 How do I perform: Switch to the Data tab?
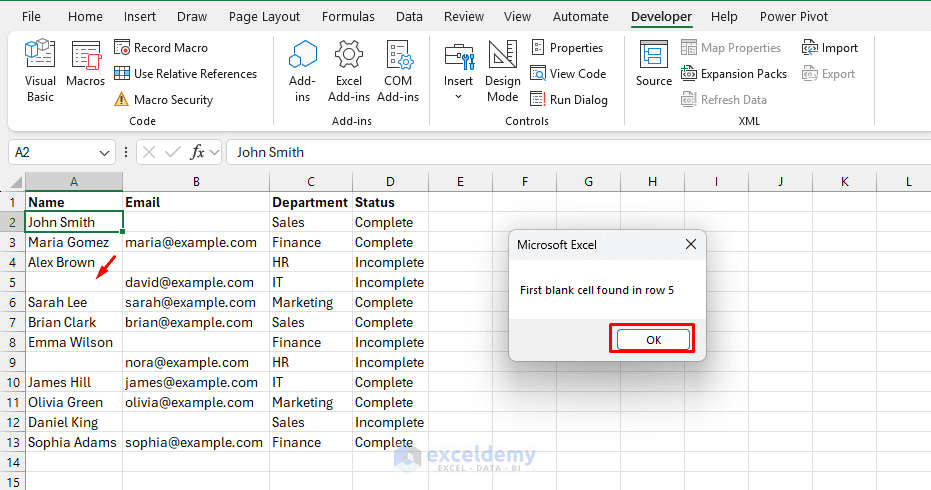pos(409,17)
